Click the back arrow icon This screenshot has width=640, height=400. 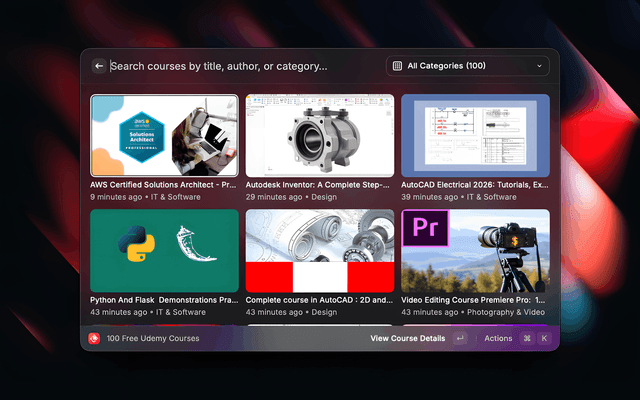pos(99,66)
